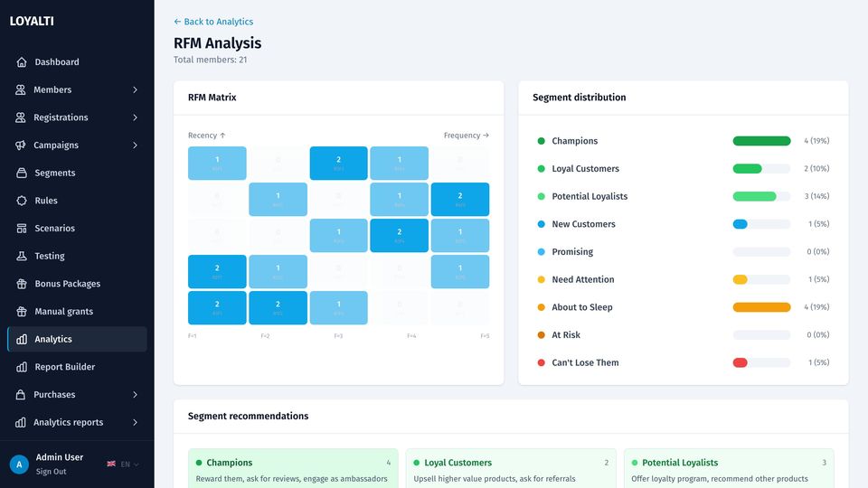Click the Scenarios layout icon

pos(22,228)
